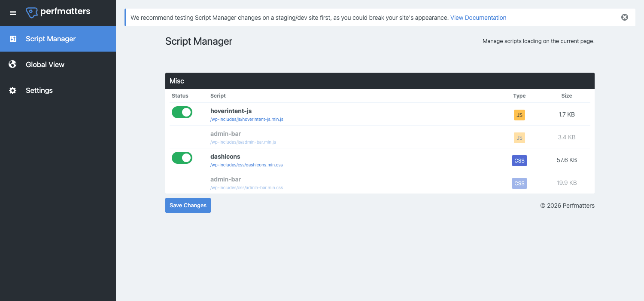Screen dimensions: 644x301
Task: Click the 'Manage scripts loading' description text
Action: click(538, 41)
